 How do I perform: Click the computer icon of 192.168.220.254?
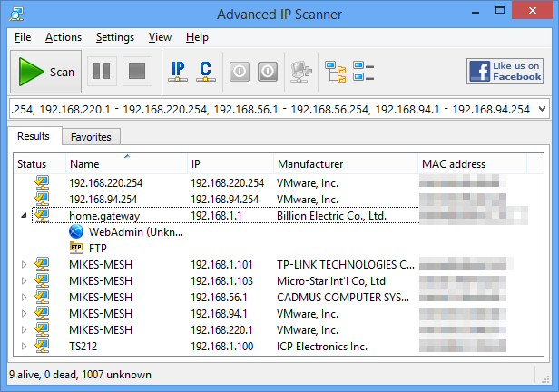[x=42, y=182]
